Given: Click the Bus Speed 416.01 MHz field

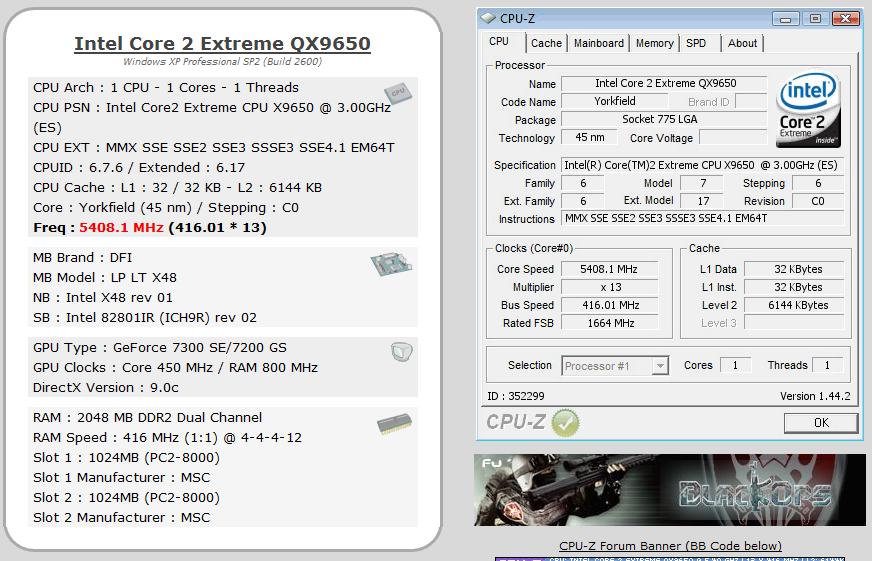Looking at the screenshot, I should [x=610, y=305].
